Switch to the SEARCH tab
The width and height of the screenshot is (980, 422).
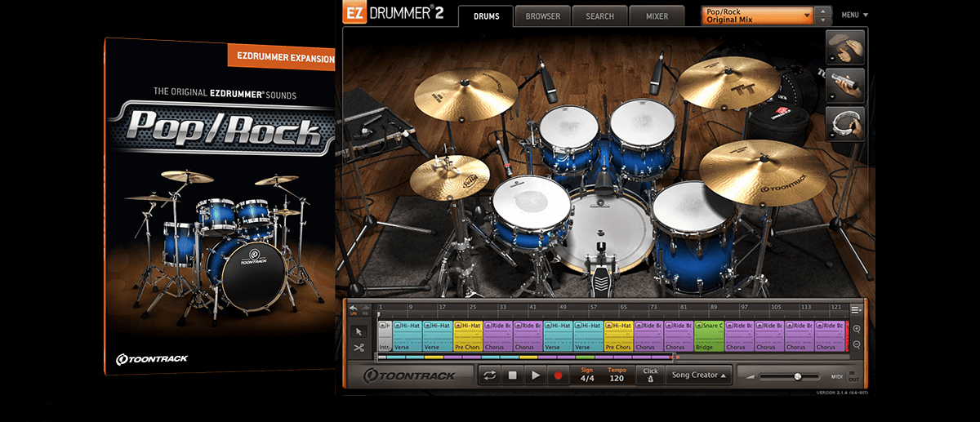599,16
